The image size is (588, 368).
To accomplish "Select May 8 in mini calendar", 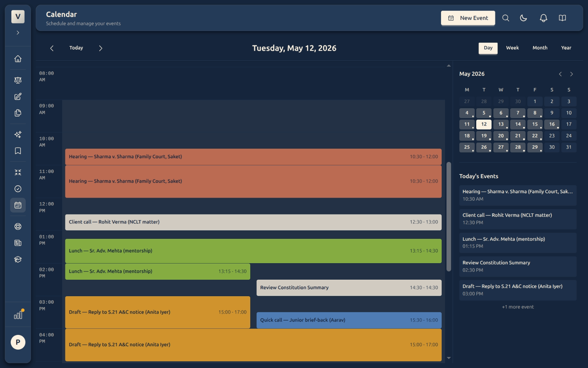I will click(535, 113).
